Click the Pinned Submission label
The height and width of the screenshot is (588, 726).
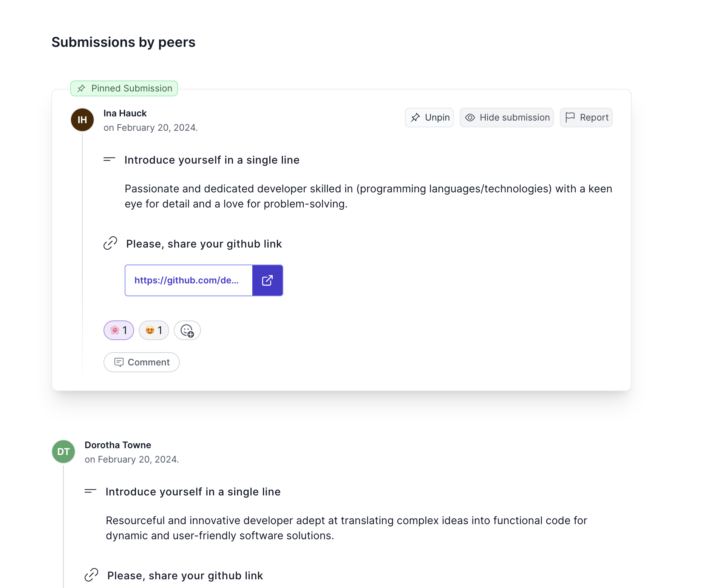[x=131, y=88]
